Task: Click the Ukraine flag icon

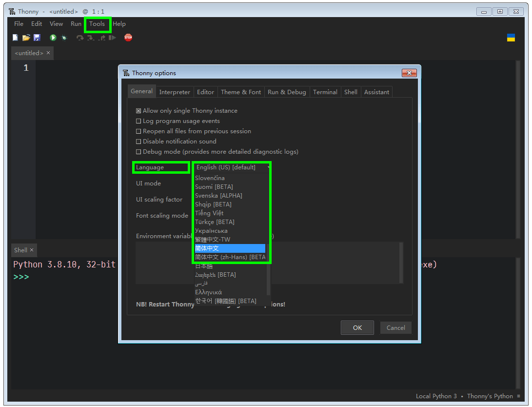Action: coord(511,38)
